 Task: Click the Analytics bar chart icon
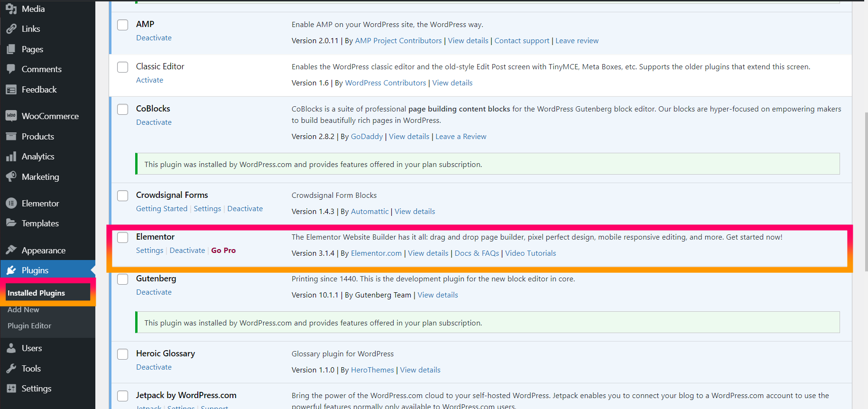point(11,157)
